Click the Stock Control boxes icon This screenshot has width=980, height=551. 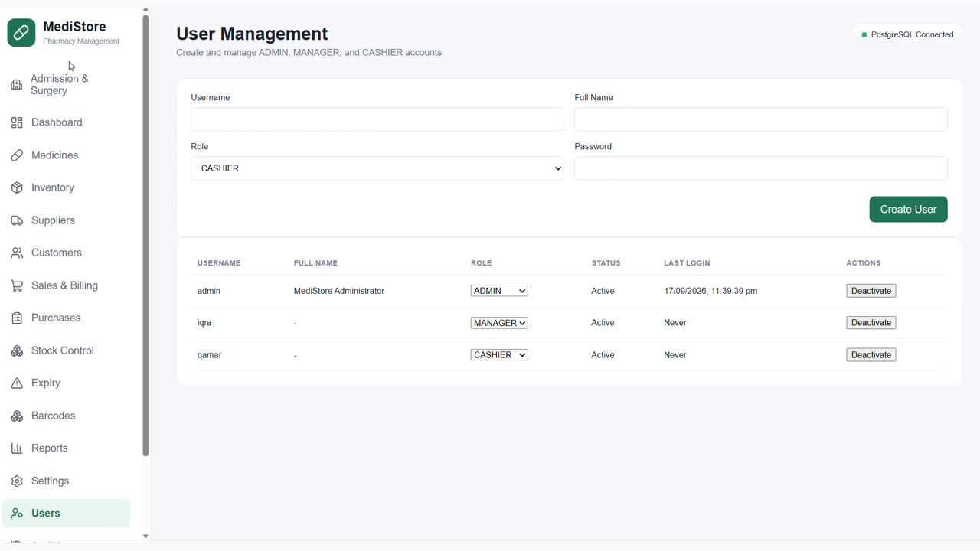coord(17,350)
